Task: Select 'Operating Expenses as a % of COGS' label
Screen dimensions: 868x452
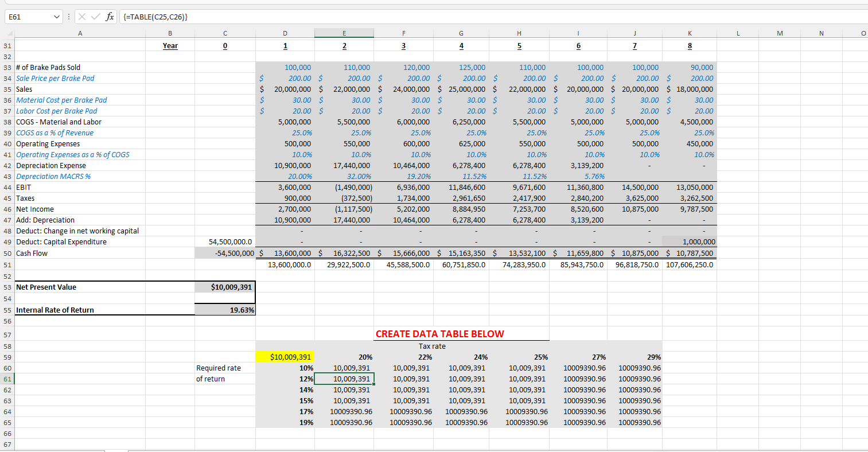Action: click(x=73, y=154)
